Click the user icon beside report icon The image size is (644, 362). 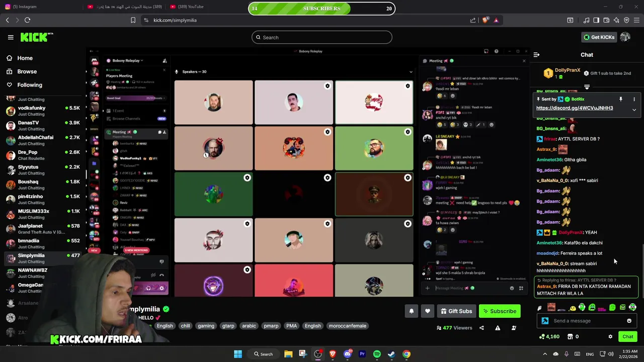[x=514, y=328]
